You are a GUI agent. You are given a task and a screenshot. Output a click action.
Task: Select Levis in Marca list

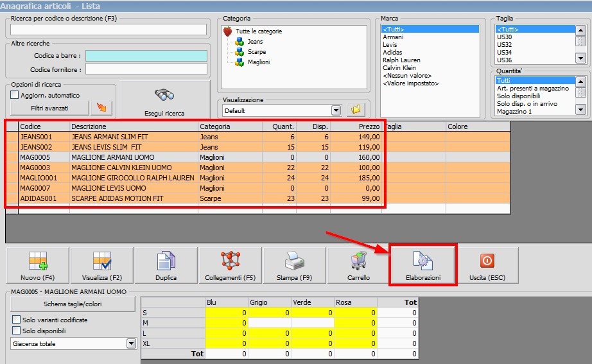[x=390, y=44]
